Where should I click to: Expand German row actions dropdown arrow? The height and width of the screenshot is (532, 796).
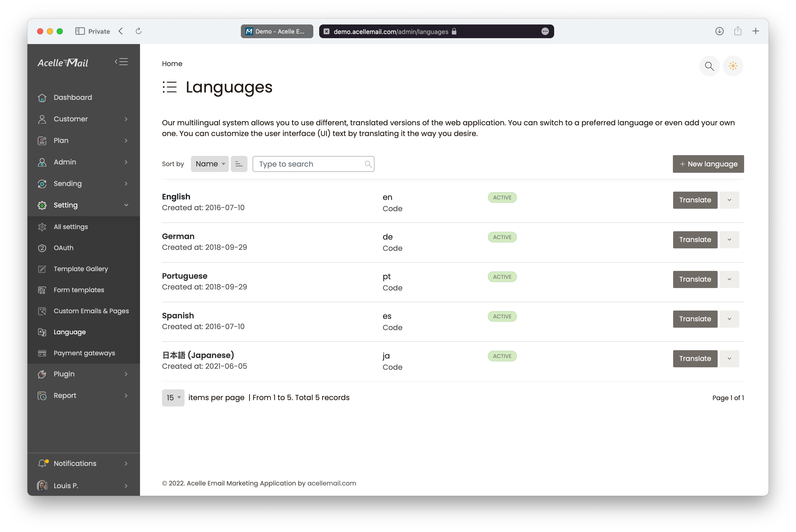(x=729, y=240)
